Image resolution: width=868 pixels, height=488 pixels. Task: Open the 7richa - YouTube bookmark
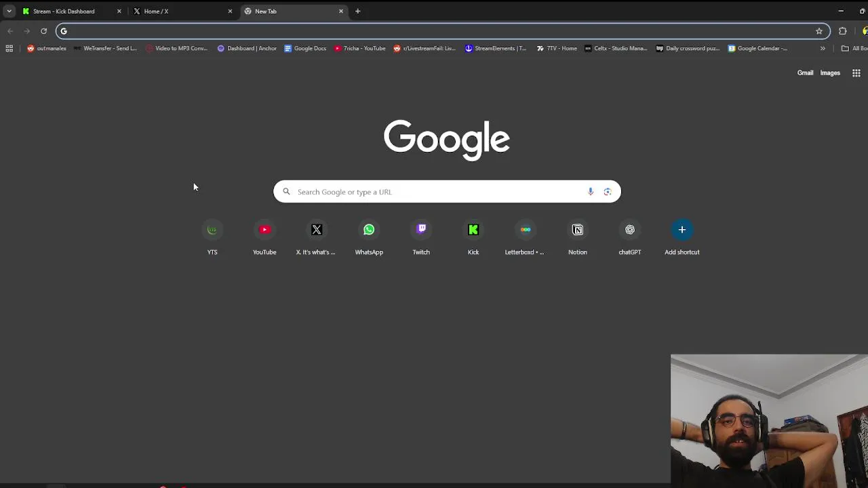tap(360, 48)
